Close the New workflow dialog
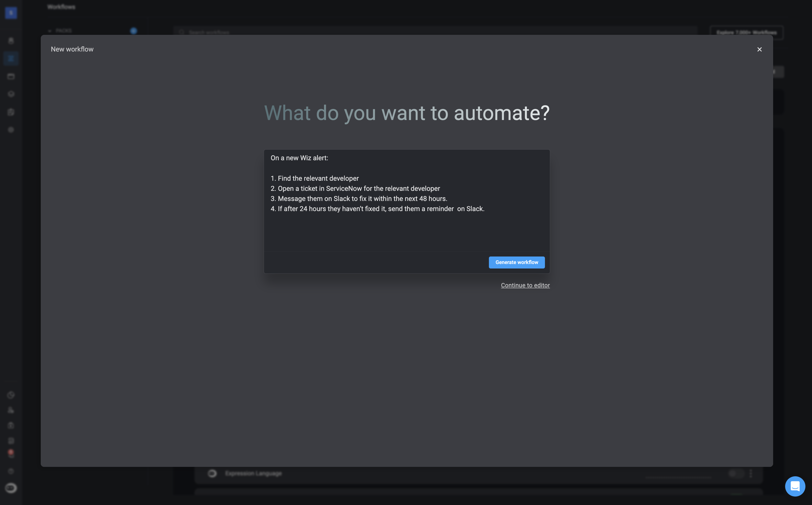 coord(759,49)
